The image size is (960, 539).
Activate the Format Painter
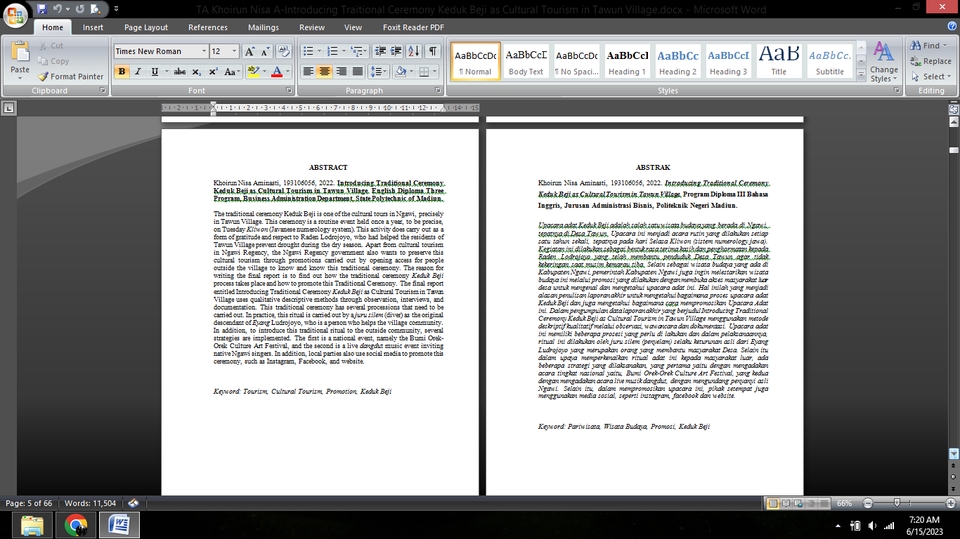tap(70, 77)
